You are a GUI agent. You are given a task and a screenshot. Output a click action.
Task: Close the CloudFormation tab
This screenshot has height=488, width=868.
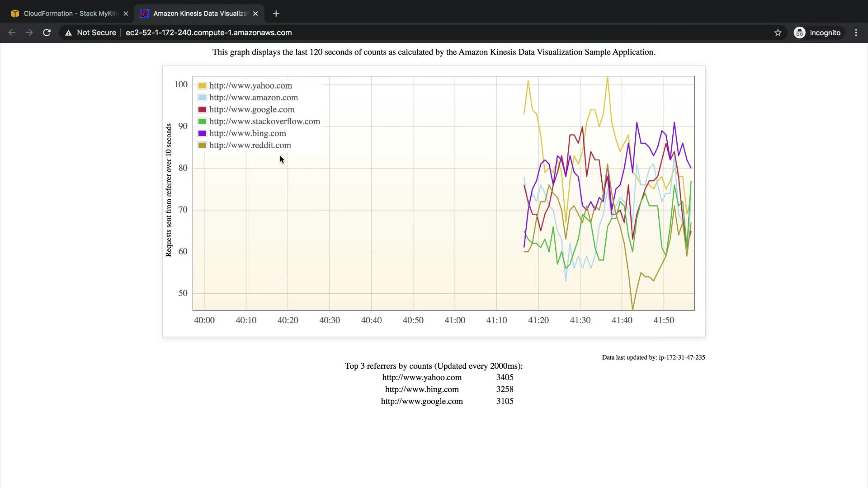point(126,14)
